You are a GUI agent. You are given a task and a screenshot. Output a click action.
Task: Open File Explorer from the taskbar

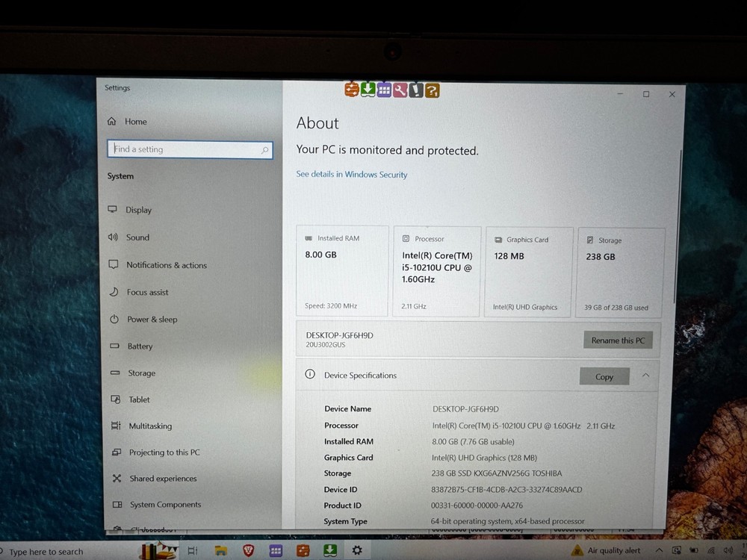(x=220, y=550)
